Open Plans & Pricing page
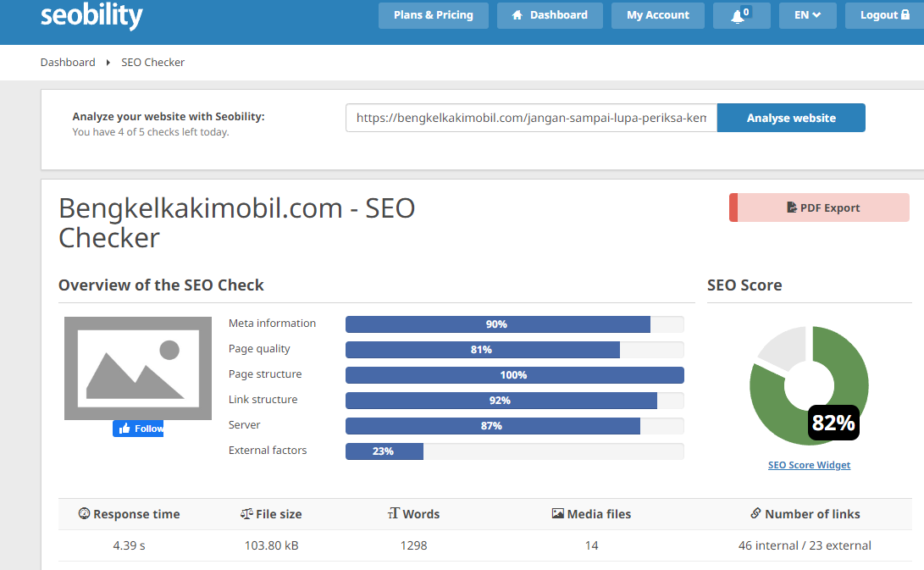 pyautogui.click(x=433, y=15)
